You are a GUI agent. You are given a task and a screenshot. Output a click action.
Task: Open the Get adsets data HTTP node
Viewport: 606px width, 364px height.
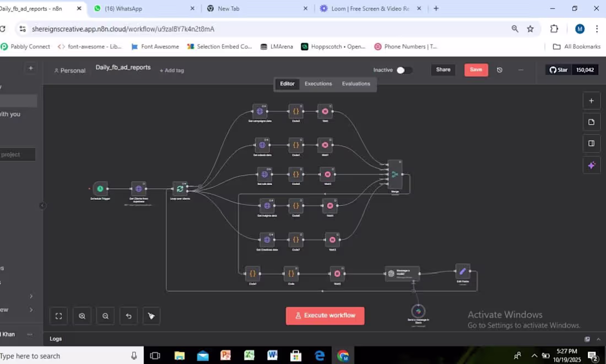tap(262, 145)
